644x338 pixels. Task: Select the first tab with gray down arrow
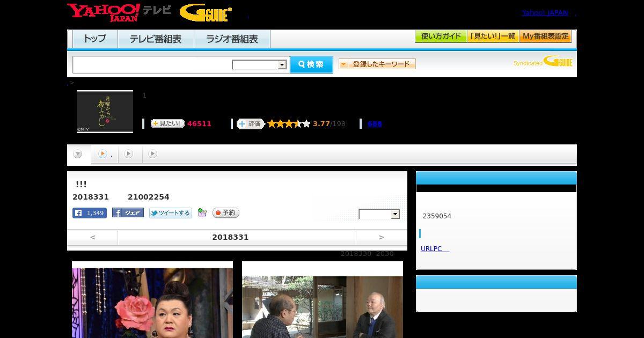pyautogui.click(x=78, y=155)
